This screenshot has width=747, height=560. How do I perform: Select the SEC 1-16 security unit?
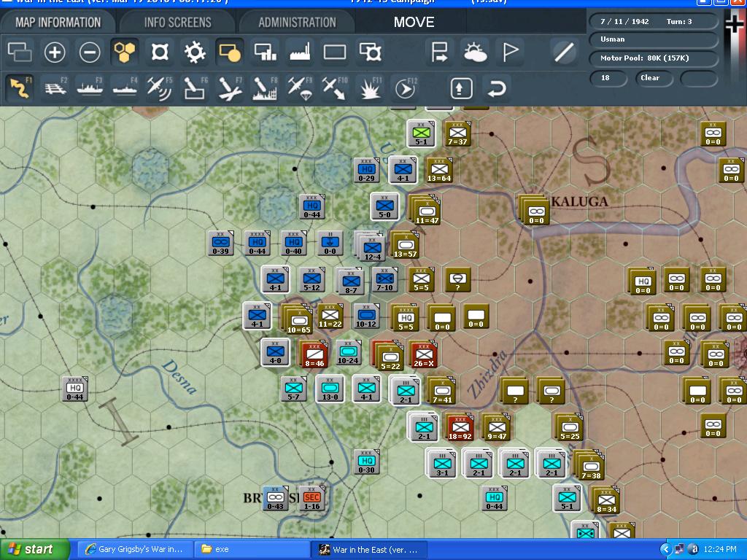312,499
